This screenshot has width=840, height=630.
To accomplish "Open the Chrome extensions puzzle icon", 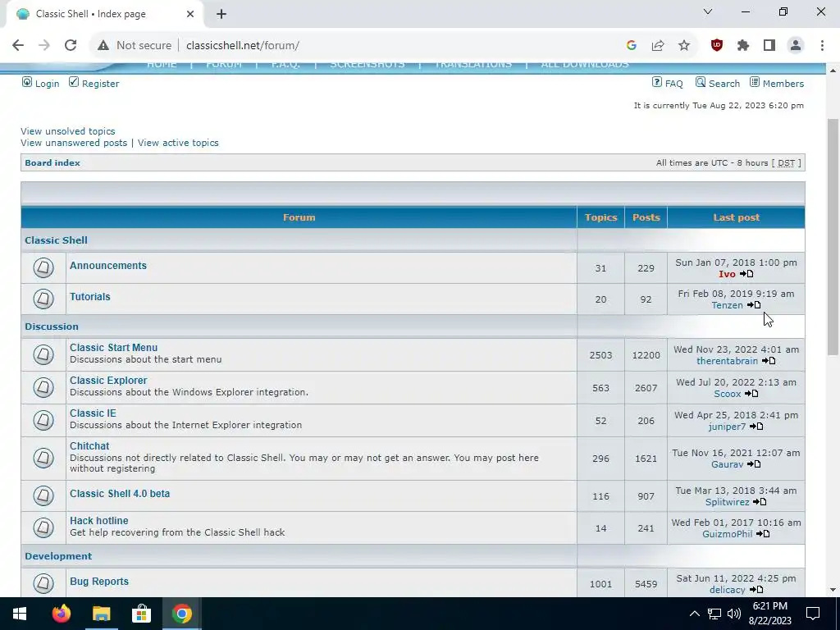I will pyautogui.click(x=743, y=46).
